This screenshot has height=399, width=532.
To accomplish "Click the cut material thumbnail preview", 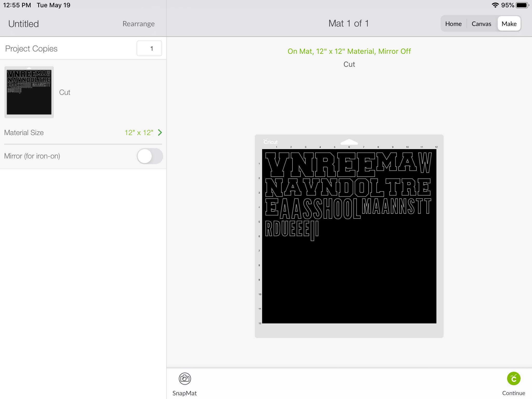I will point(29,92).
